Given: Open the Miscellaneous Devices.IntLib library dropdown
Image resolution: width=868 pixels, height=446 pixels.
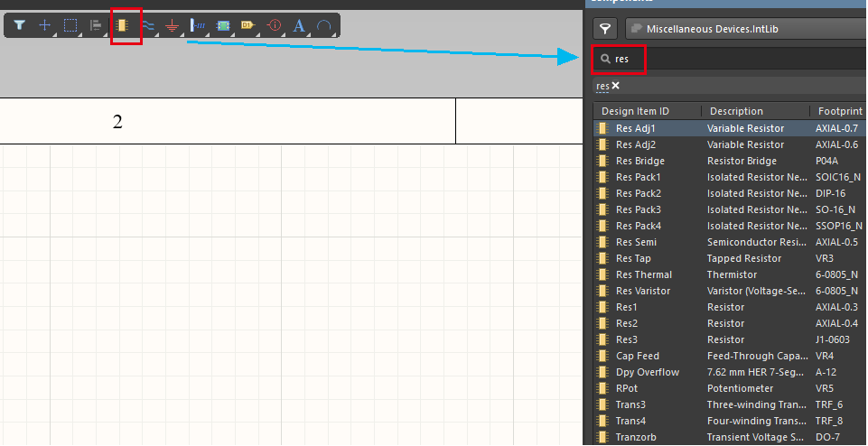Looking at the screenshot, I should click(746, 28).
